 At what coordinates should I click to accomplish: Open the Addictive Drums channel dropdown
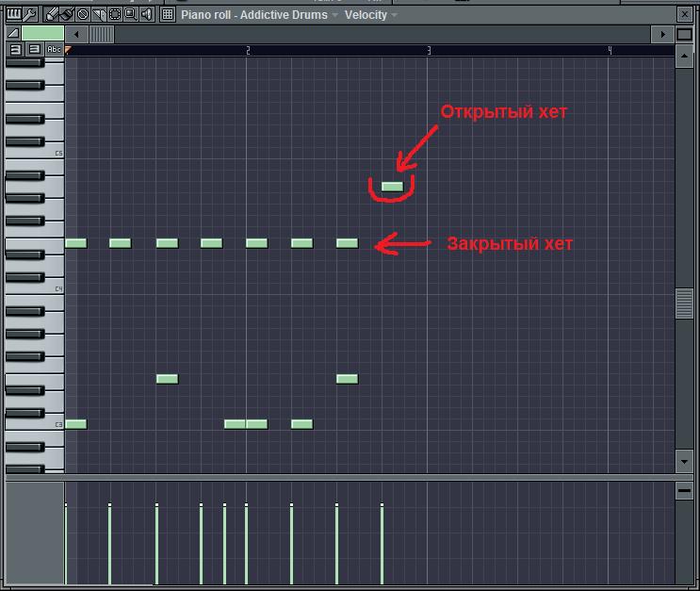334,15
